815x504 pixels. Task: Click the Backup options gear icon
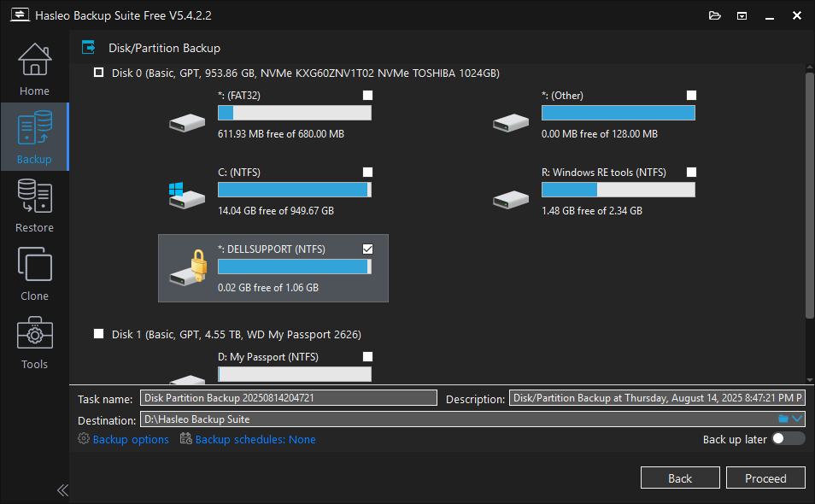pyautogui.click(x=83, y=438)
